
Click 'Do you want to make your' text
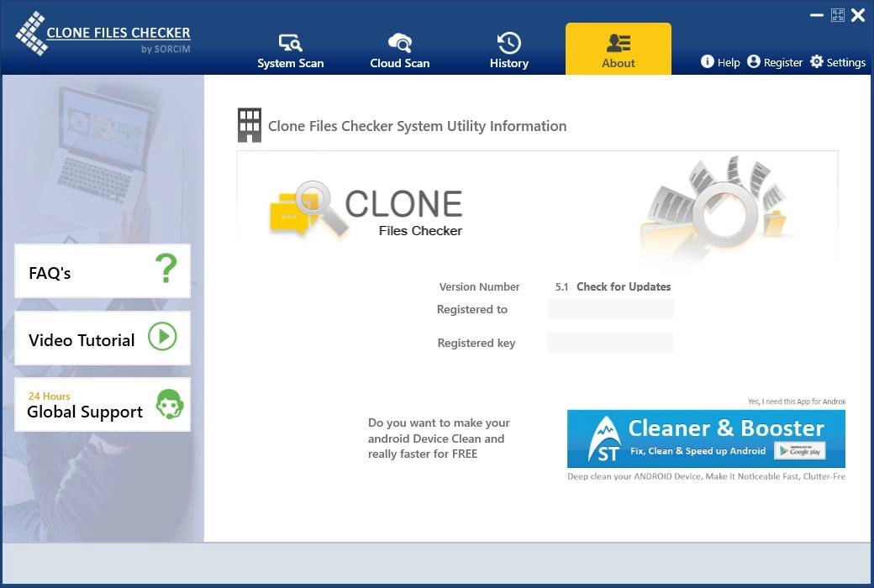tap(439, 423)
